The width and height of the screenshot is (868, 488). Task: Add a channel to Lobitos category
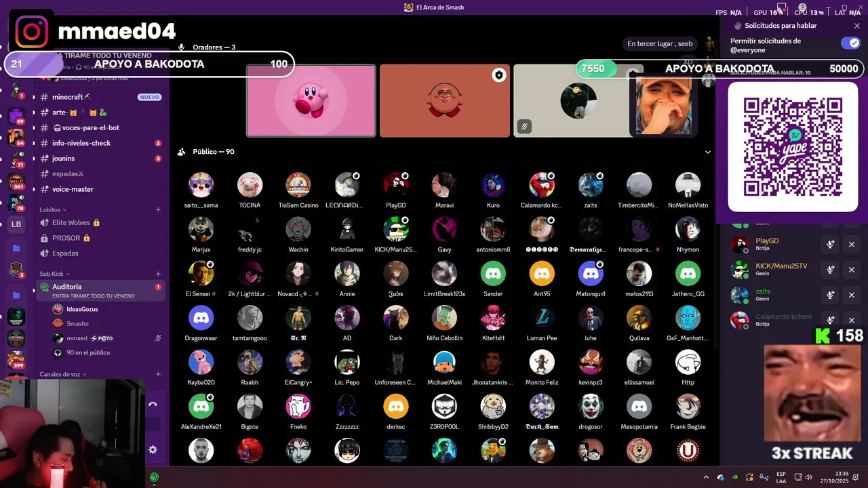158,209
